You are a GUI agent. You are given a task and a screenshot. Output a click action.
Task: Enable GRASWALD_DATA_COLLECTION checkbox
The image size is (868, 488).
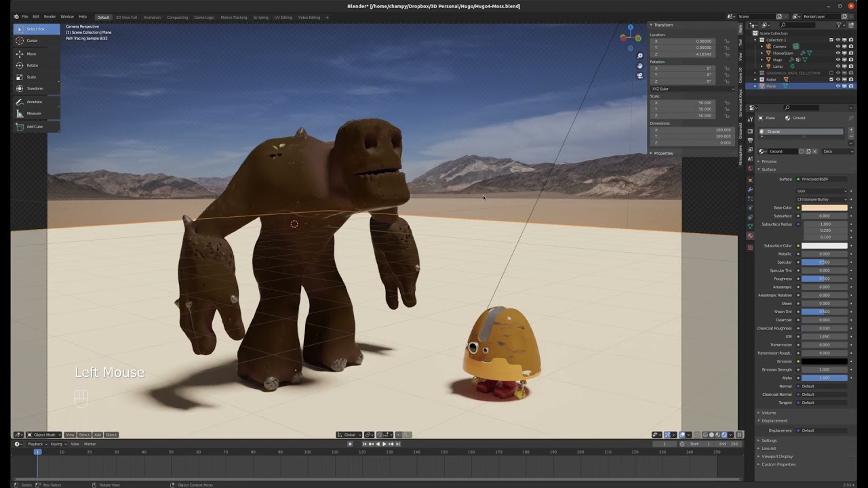pos(831,73)
